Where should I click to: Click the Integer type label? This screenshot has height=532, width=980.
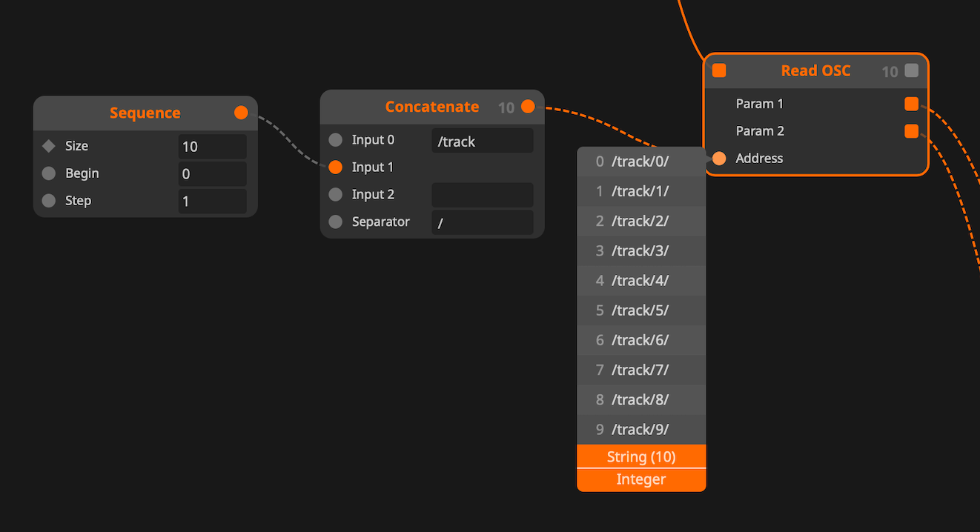tap(641, 480)
